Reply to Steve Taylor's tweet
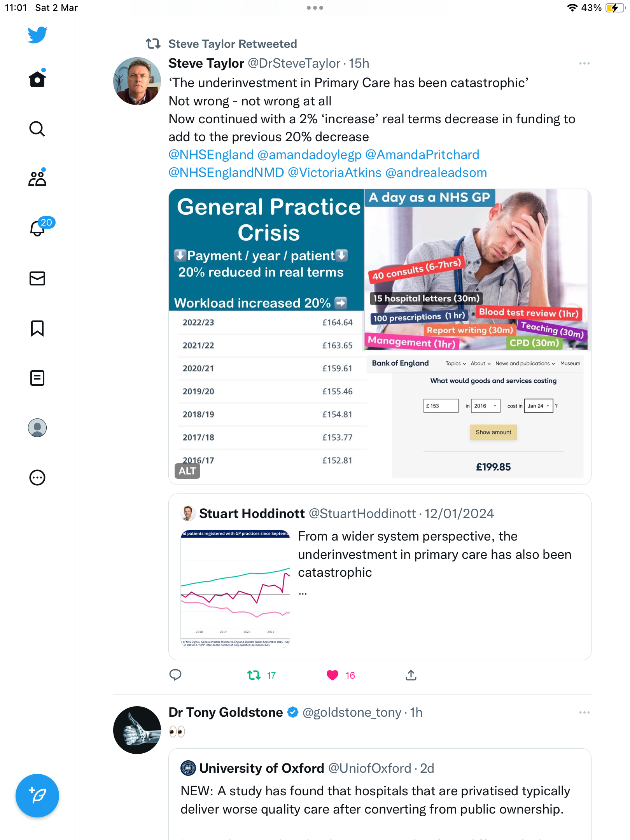This screenshot has width=630, height=840. coord(175,675)
